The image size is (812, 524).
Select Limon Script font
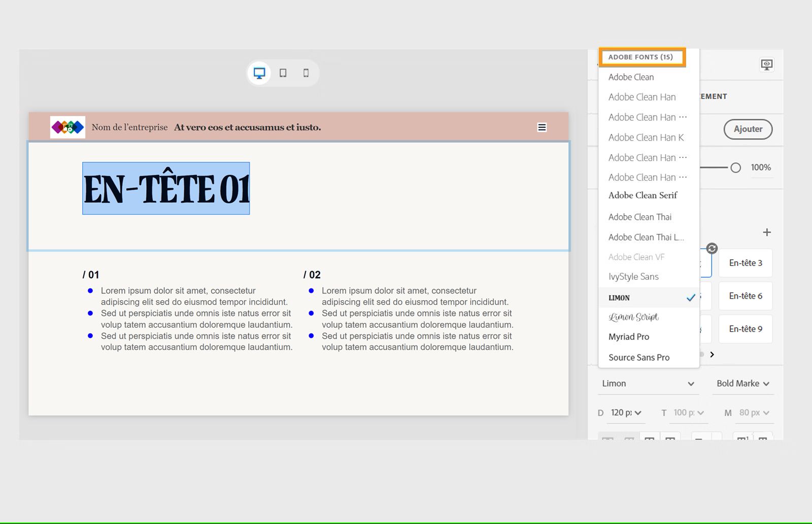(649, 317)
